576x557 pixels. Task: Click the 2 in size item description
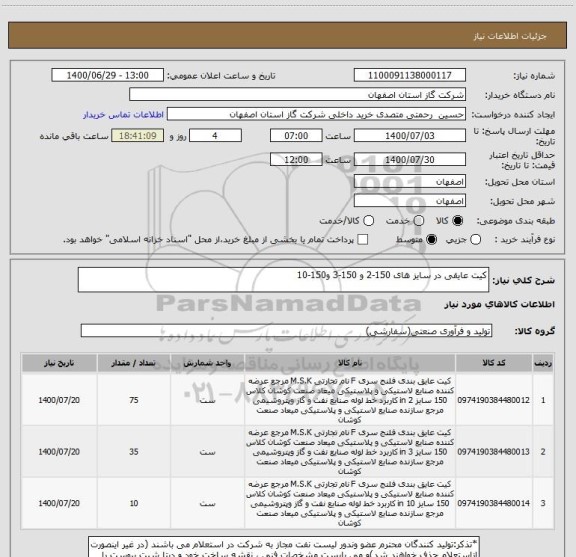(x=350, y=400)
